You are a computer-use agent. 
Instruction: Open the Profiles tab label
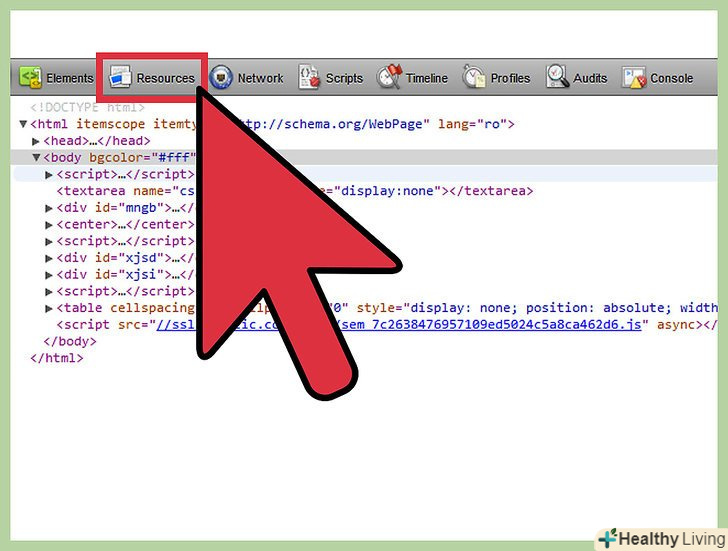tap(510, 78)
